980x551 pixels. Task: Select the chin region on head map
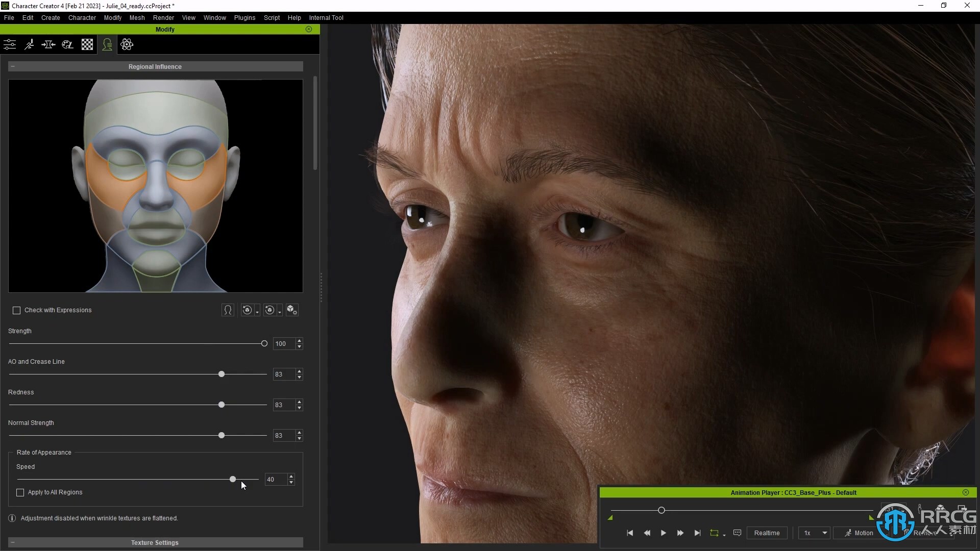156,263
